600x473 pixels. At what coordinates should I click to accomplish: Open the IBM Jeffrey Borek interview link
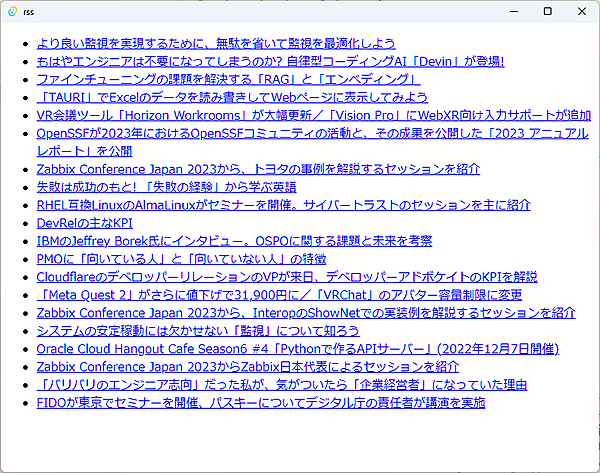pos(234,241)
